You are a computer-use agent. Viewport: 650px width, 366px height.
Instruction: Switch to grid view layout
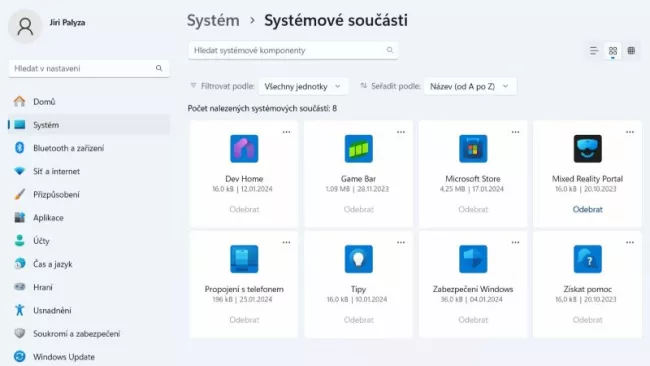pyautogui.click(x=613, y=51)
